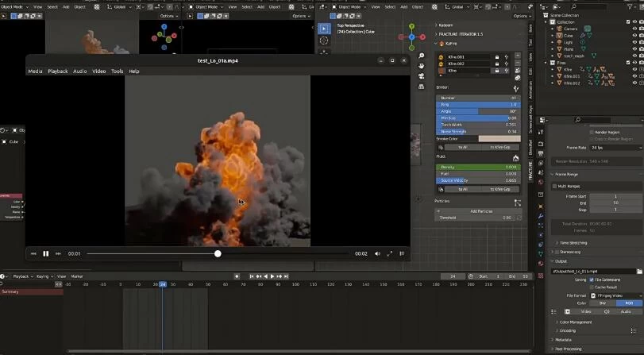Viewport: 644px width, 355px height.
Task: Click the Smoke Color swatch
Action: coord(499,139)
